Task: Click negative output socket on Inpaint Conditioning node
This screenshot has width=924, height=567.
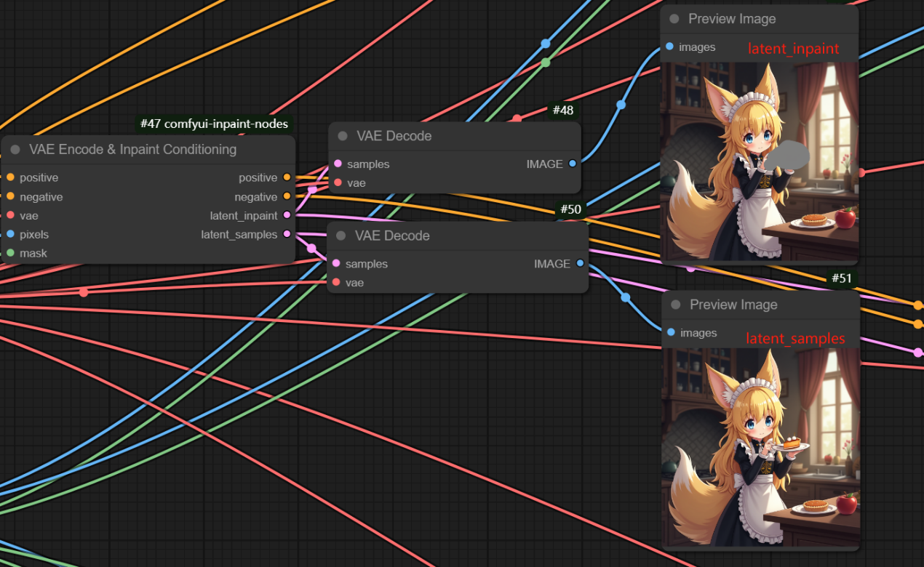Action: 287,196
